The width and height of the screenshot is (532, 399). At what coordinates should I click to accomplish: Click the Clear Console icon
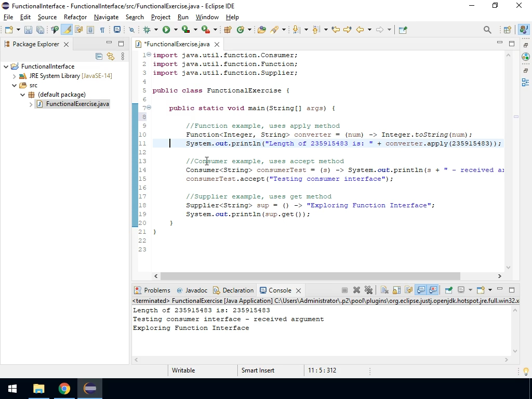tap(384, 290)
